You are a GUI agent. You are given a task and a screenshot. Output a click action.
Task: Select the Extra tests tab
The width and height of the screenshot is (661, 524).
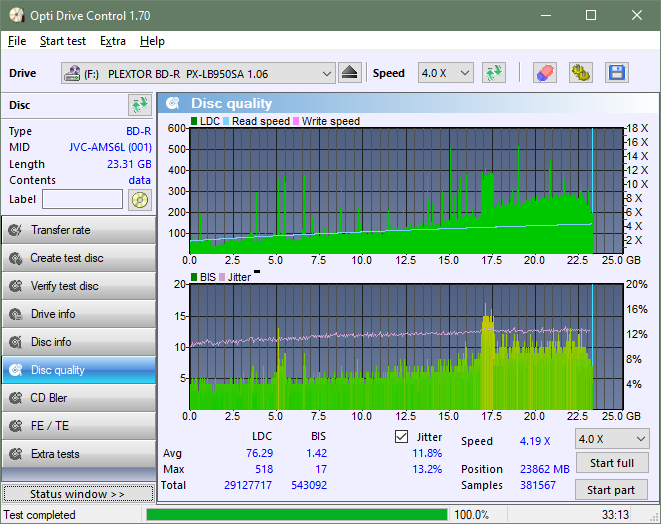(x=79, y=454)
